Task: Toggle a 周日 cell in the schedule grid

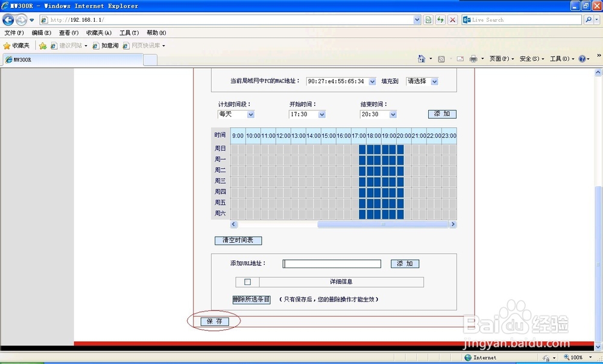Action: (374, 148)
